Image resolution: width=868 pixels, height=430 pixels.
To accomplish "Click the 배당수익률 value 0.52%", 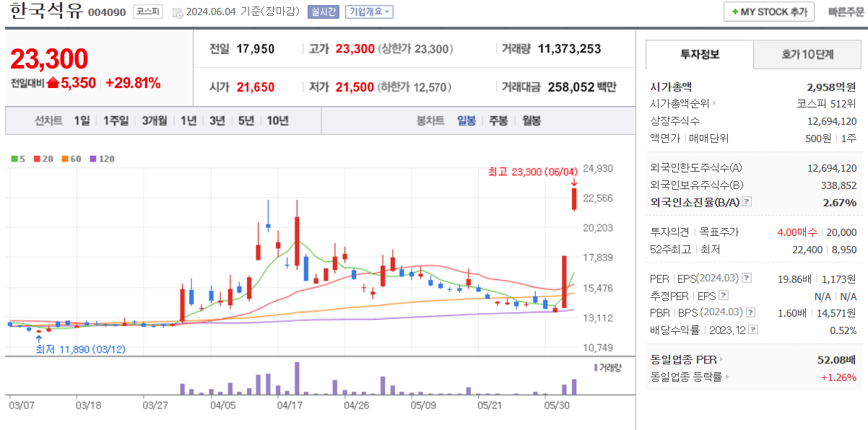I will 843,330.
